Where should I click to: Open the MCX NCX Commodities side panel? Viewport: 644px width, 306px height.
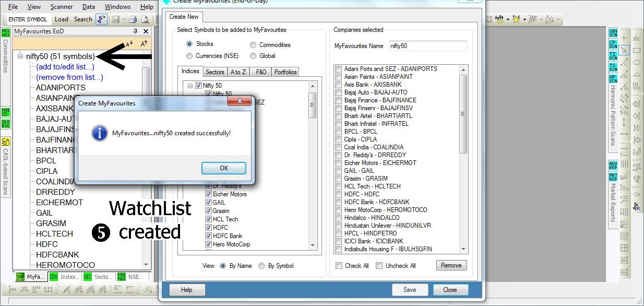coord(5,33)
